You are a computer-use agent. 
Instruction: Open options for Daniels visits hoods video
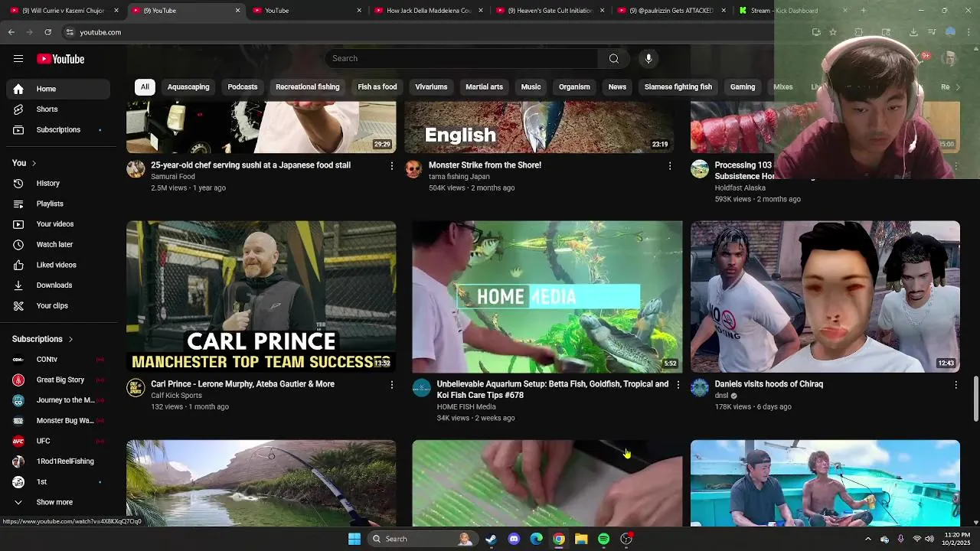[955, 385]
